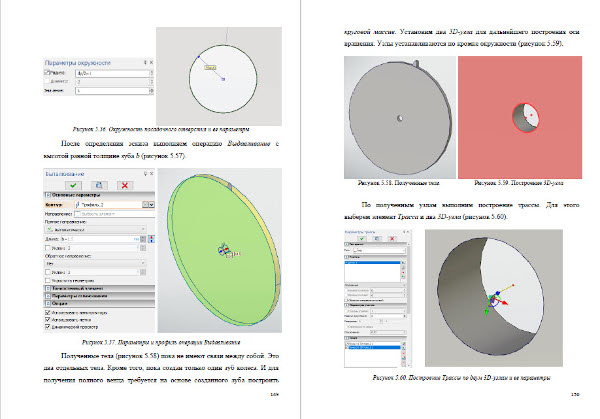600x419 pixels.
Task: Click the radius input field in circle parameters
Action: coord(113,73)
